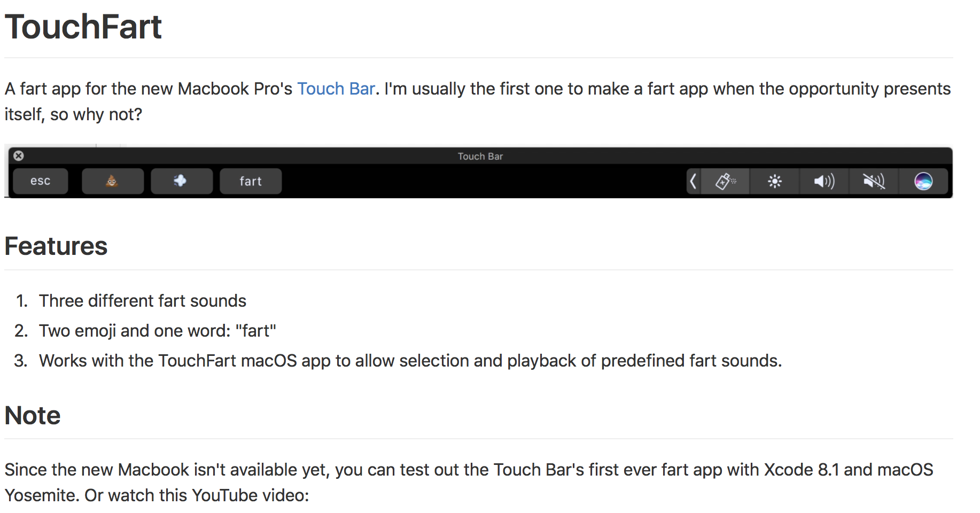
Task: Click the Features section heading
Action: click(x=56, y=246)
